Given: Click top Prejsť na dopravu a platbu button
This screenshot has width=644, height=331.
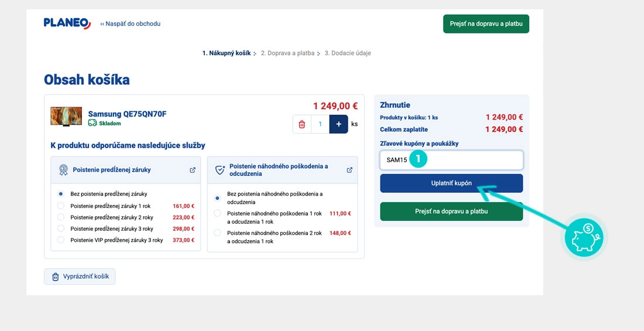Looking at the screenshot, I should (x=486, y=24).
